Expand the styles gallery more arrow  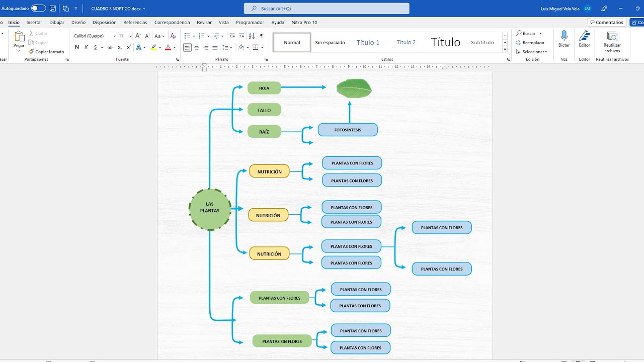click(x=505, y=49)
